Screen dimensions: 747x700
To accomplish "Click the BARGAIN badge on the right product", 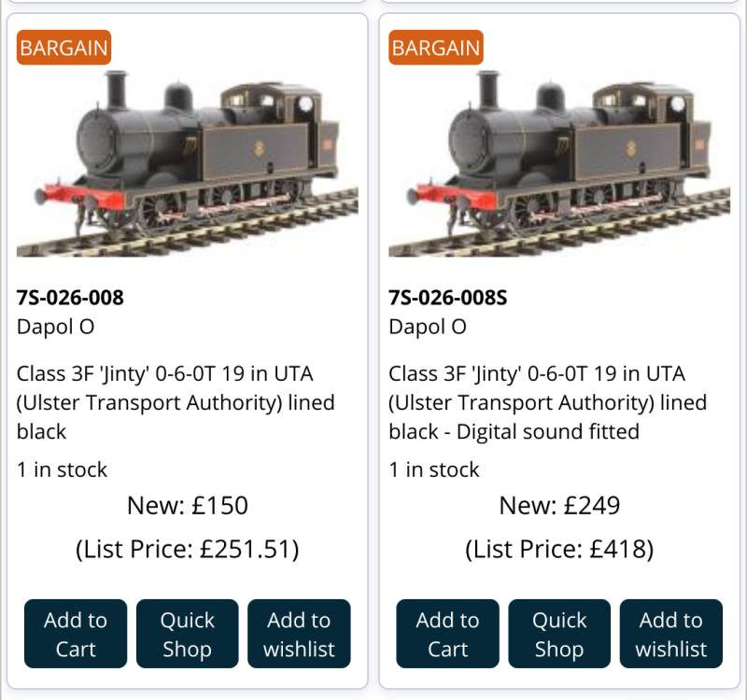I will 436,48.
